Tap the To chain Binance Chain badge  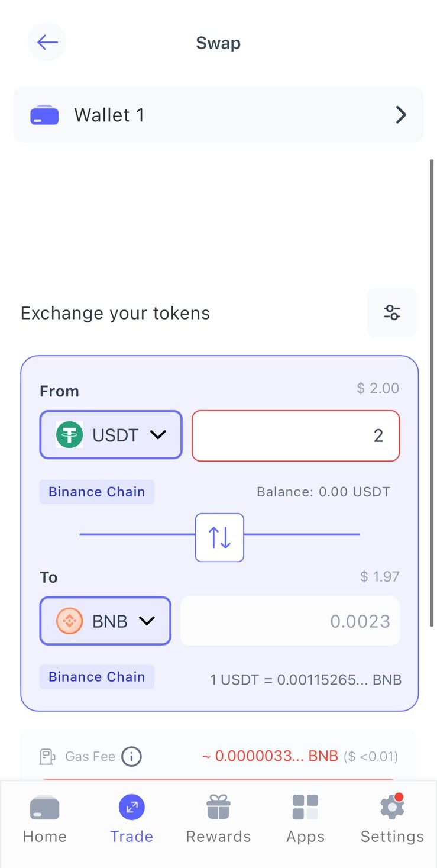click(97, 677)
